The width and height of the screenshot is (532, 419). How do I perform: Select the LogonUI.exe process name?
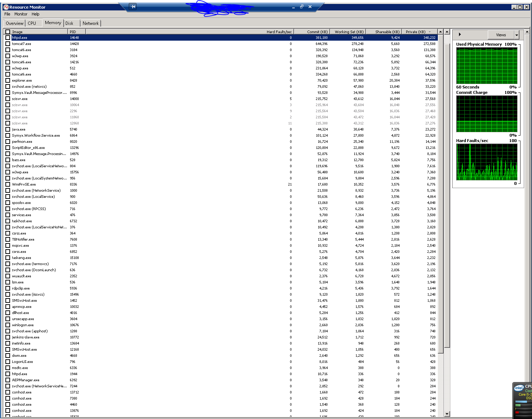(x=22, y=361)
